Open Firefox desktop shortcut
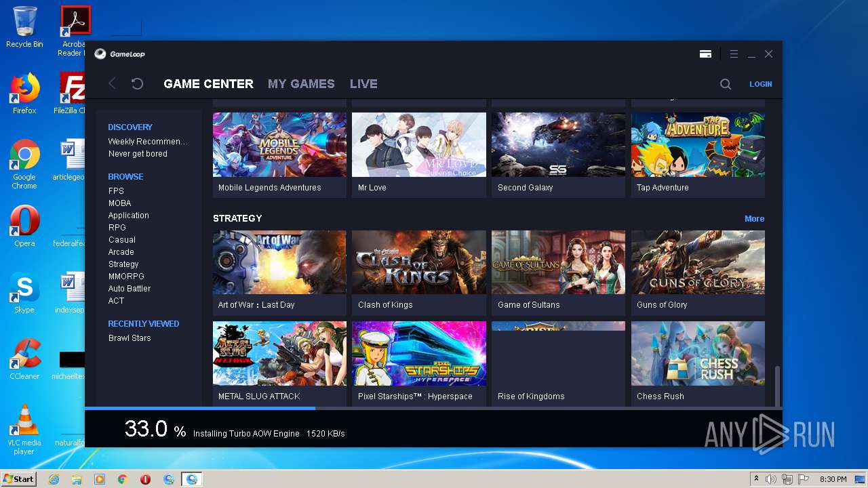The image size is (868, 488). point(24,94)
